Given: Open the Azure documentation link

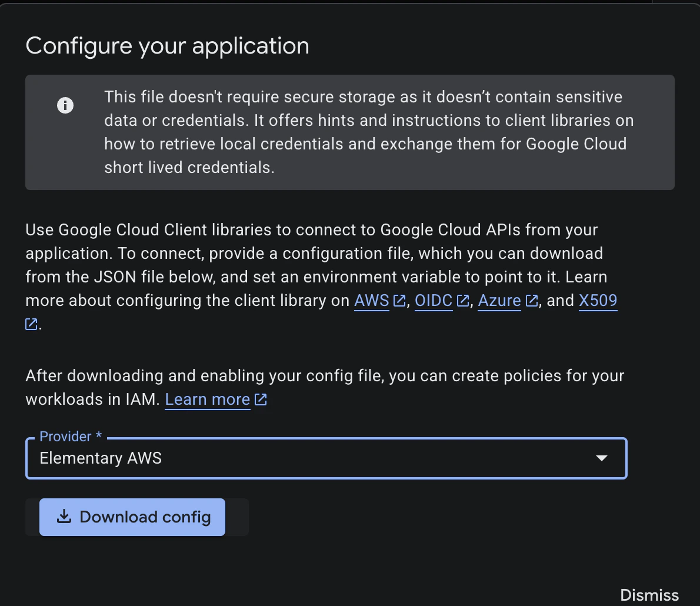Looking at the screenshot, I should (x=499, y=300).
